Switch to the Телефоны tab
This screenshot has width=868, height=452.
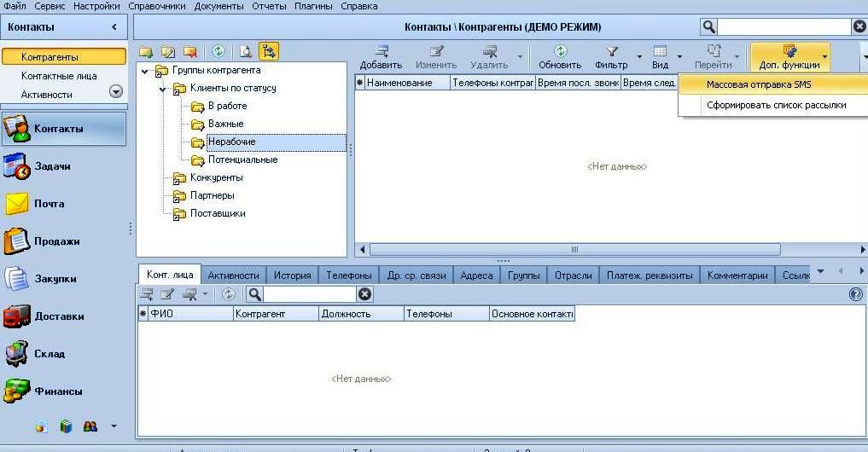349,275
